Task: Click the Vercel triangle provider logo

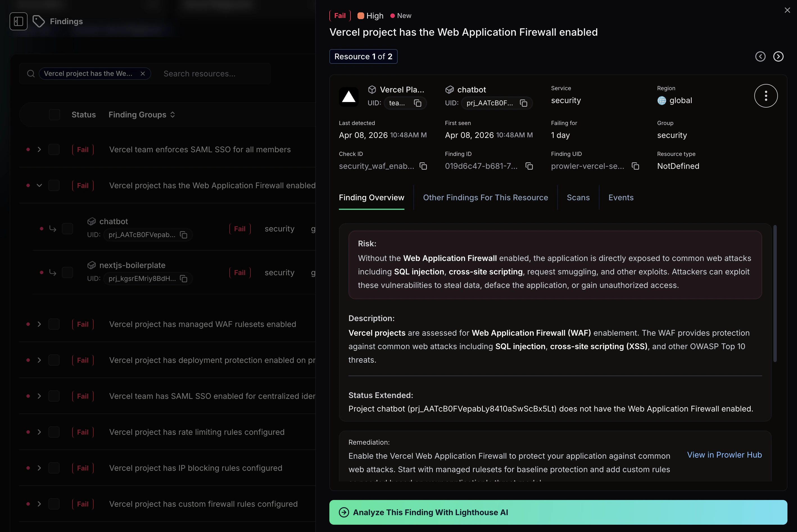Action: point(348,97)
